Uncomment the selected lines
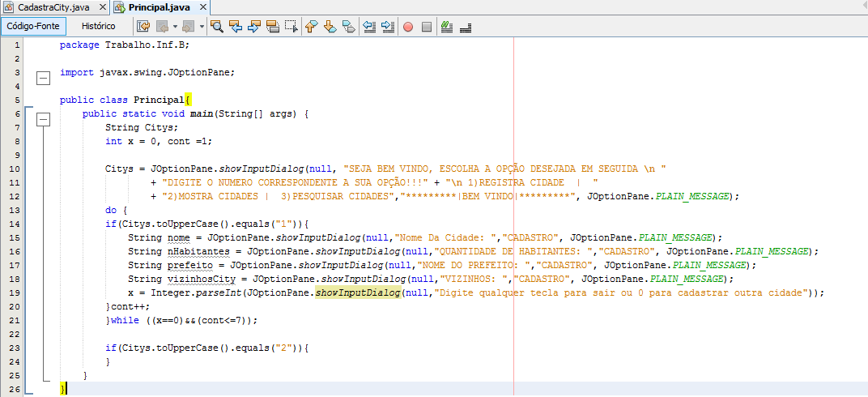Image resolution: width=868 pixels, height=397 pixels. [466, 26]
